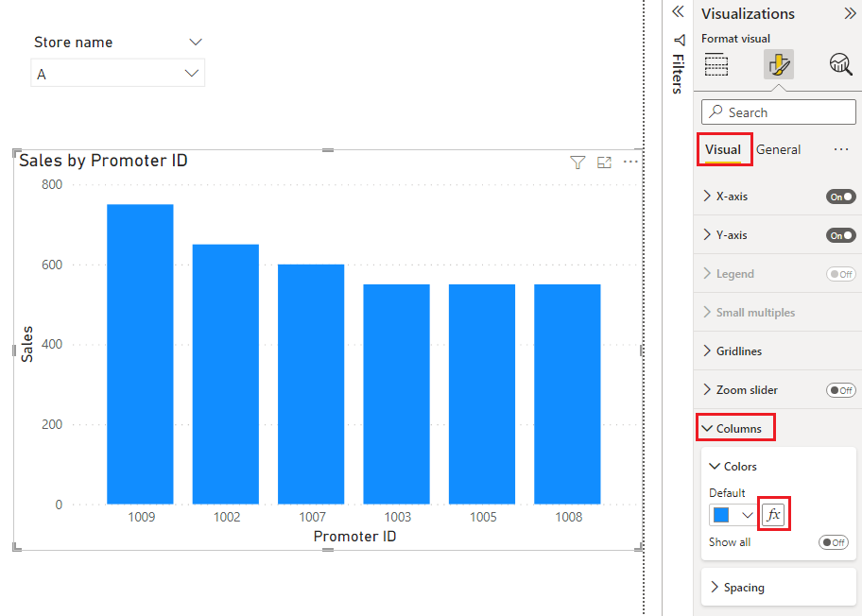Expand the Legend section
The image size is (862, 616).
pos(708,273)
